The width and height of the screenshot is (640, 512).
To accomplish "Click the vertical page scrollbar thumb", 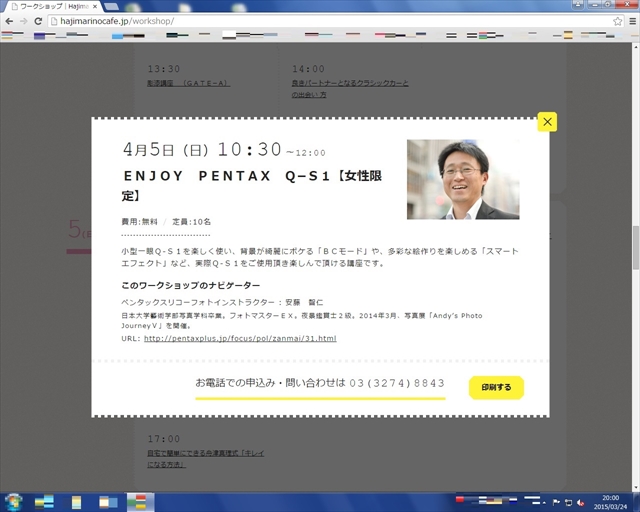I will (x=636, y=247).
